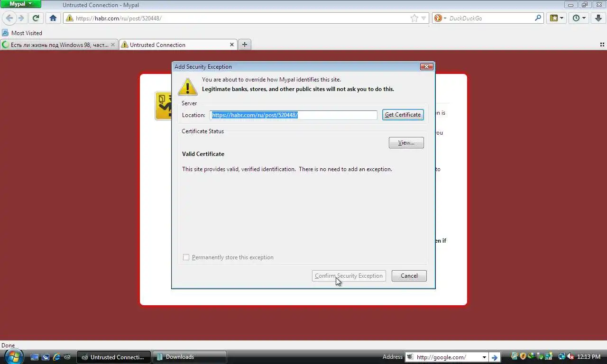Go back with the Back arrow
Viewport: 607px width, 364px height.
[x=9, y=18]
